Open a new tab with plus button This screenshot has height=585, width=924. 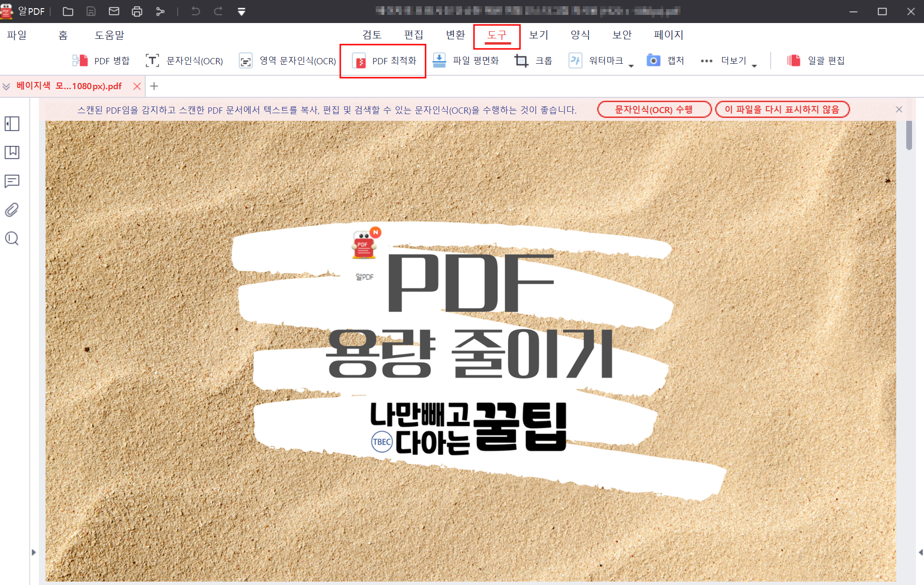tap(154, 86)
